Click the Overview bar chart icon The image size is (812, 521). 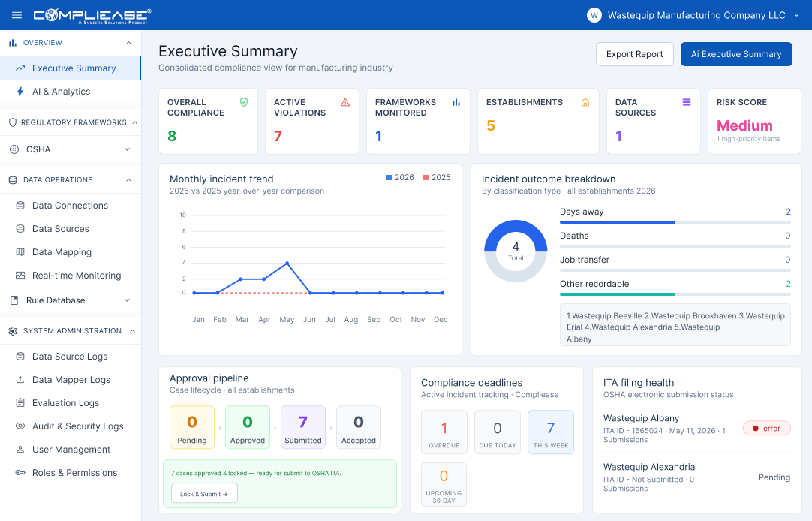point(13,43)
